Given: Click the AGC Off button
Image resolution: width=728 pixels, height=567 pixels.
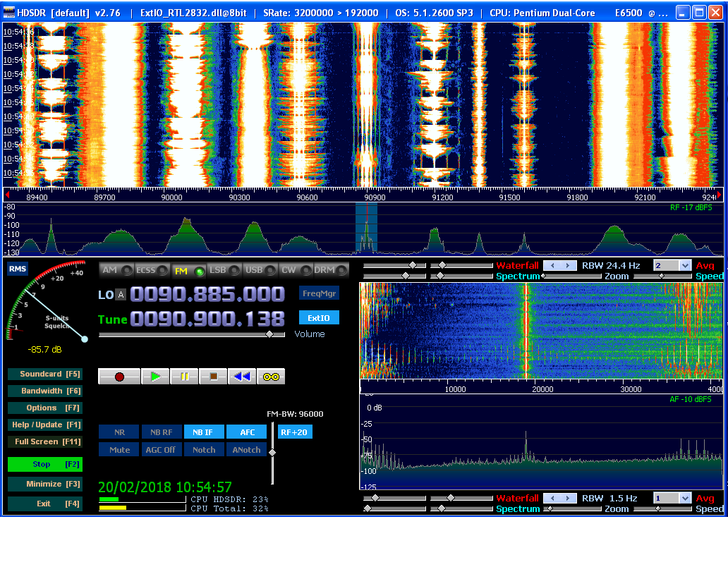Looking at the screenshot, I should 161,450.
